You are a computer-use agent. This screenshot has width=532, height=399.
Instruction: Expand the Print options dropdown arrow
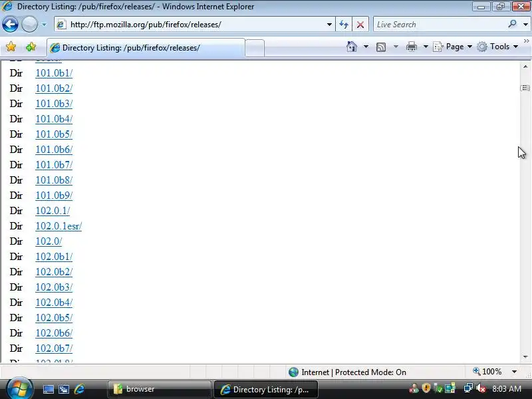click(426, 47)
